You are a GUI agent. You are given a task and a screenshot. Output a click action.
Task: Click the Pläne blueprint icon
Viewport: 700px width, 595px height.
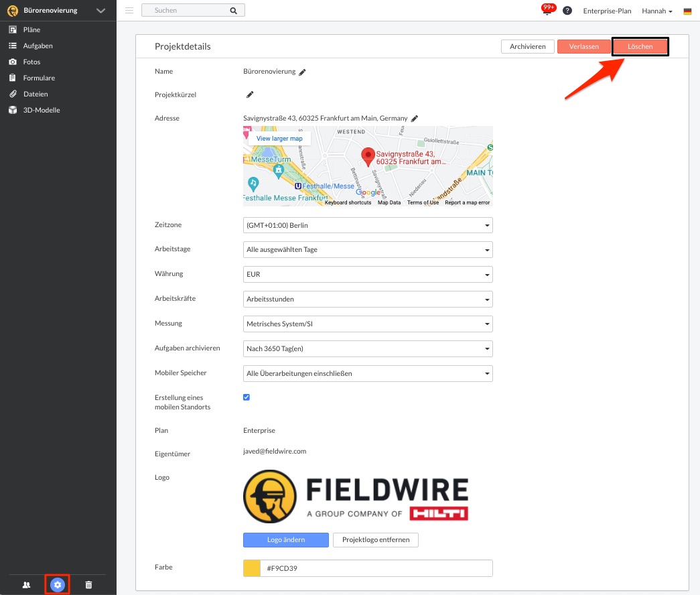point(13,29)
